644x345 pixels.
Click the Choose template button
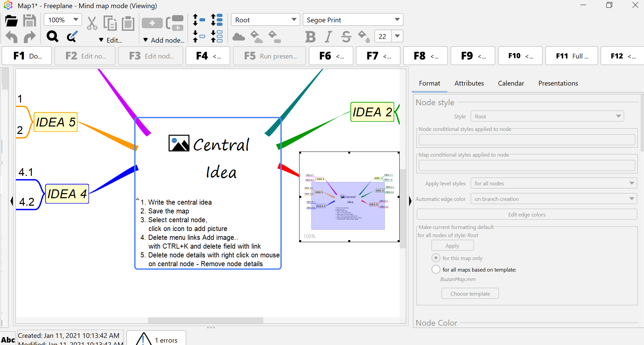(470, 294)
